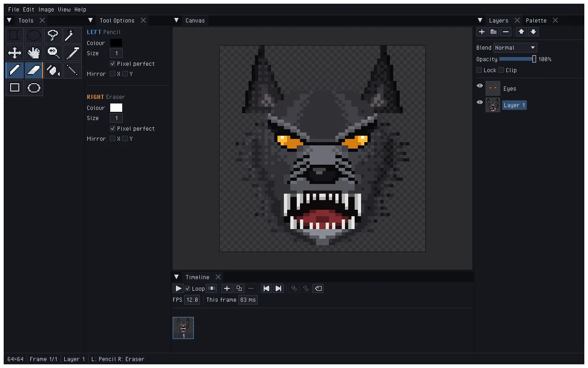This screenshot has height=368, width=588.
Task: Choose the lasso selection tool
Action: (53, 35)
